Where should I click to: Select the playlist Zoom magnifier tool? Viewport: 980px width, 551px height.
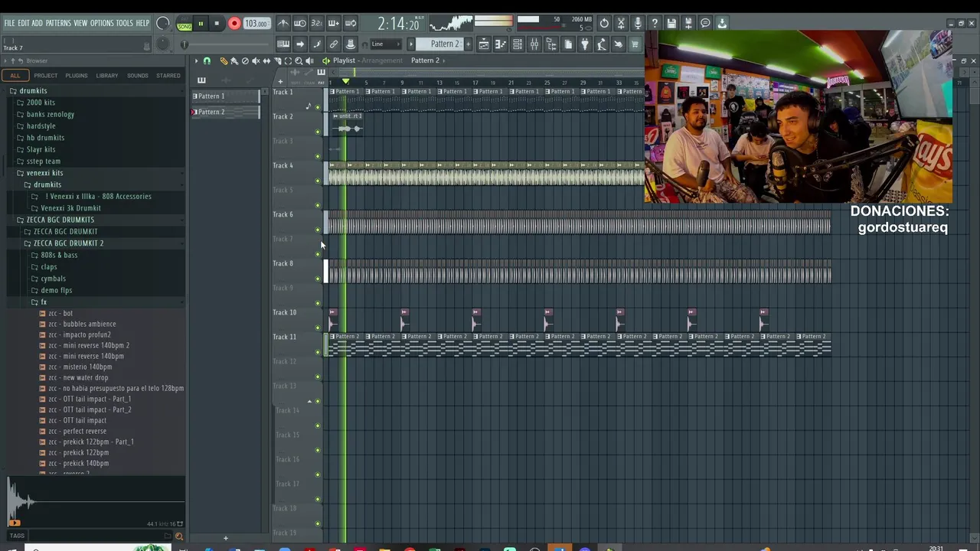click(x=299, y=60)
